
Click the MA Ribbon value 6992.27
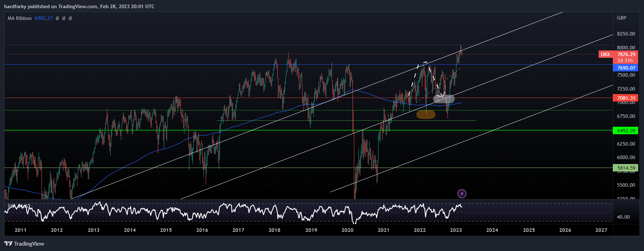pos(44,18)
